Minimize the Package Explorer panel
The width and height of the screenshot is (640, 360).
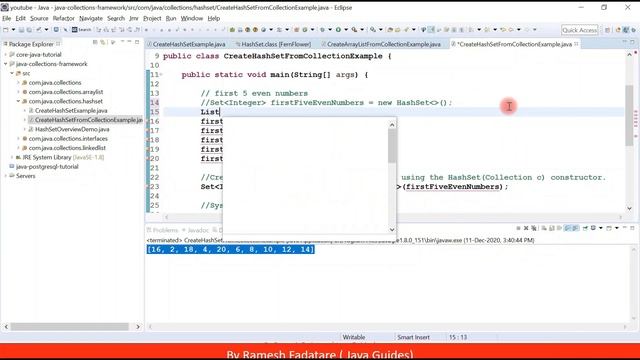129,42
